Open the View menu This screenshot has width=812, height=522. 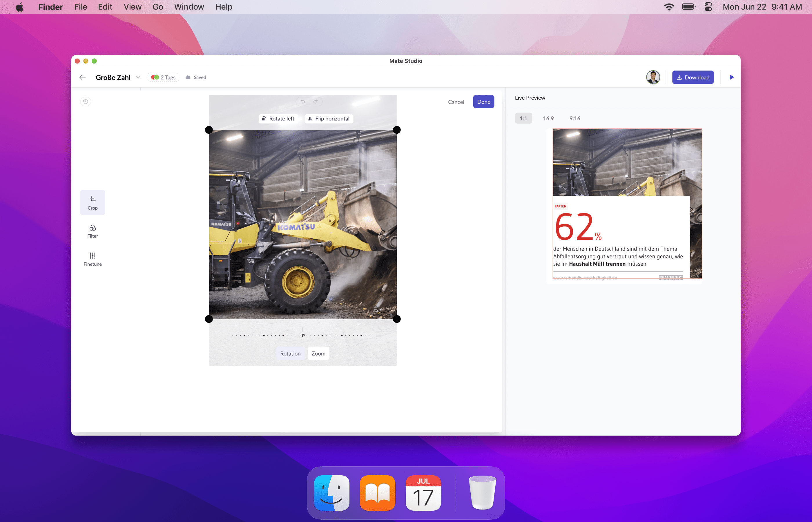133,7
